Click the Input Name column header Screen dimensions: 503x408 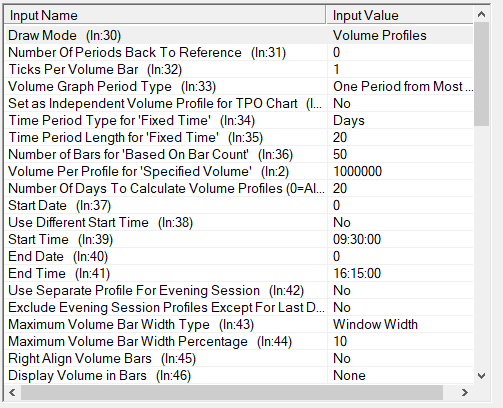(x=165, y=15)
